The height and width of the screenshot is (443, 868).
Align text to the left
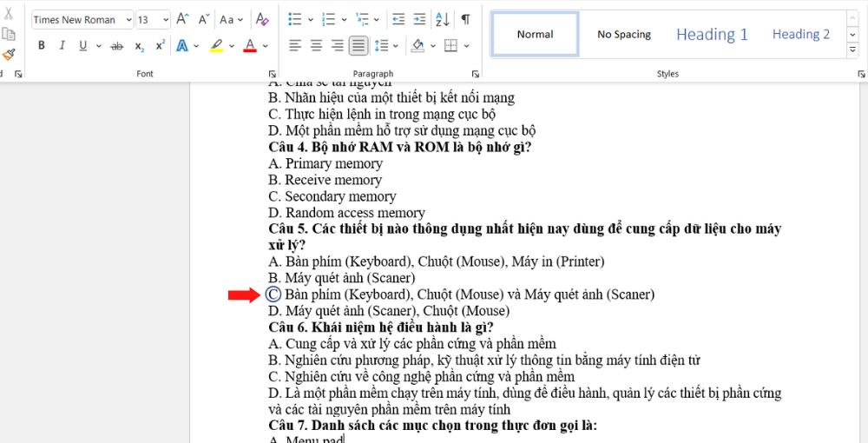point(295,45)
